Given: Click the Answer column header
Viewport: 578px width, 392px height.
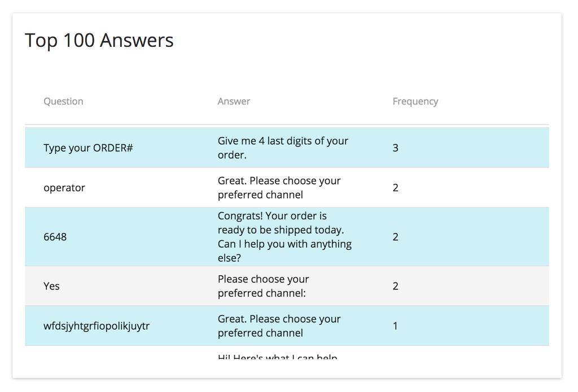Looking at the screenshot, I should click(234, 102).
